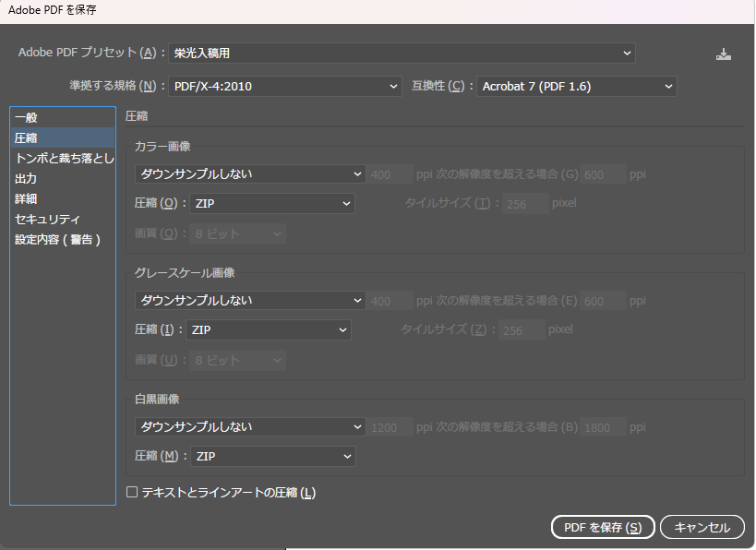
Task: Select 圧縮 in the category list
Action: click(x=62, y=137)
